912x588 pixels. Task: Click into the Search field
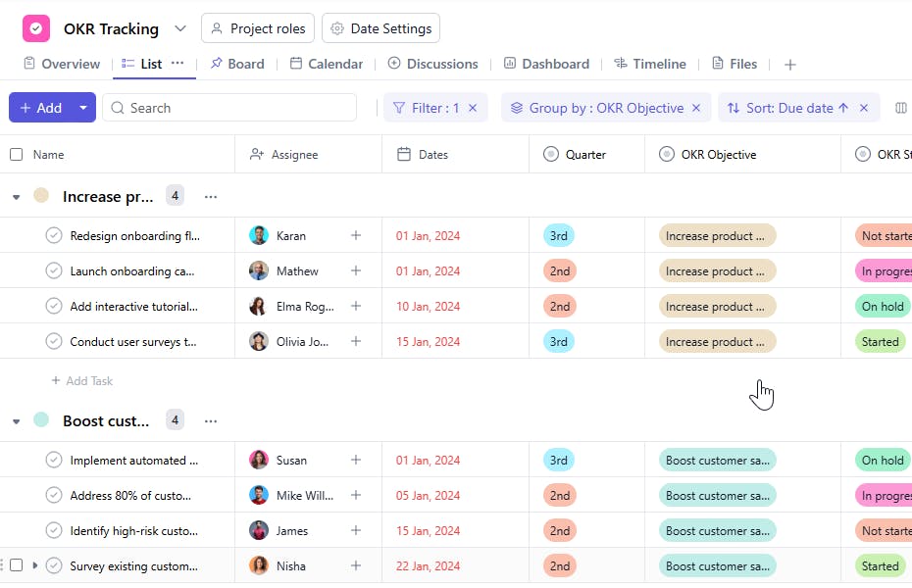click(x=235, y=108)
